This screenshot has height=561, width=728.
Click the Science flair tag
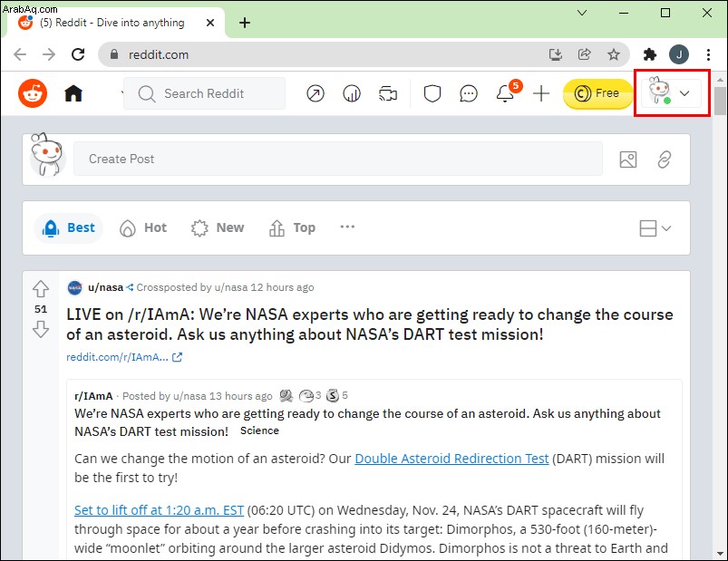pyautogui.click(x=259, y=430)
